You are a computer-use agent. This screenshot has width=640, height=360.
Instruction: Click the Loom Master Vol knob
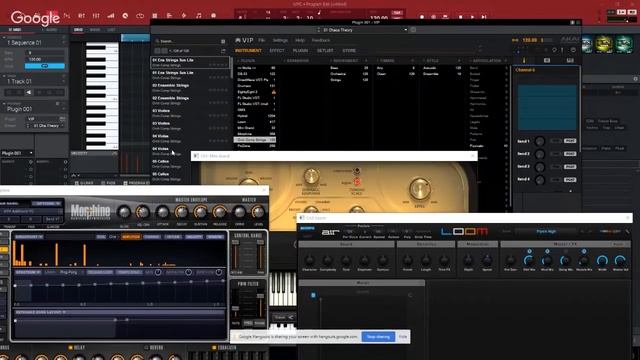620,260
